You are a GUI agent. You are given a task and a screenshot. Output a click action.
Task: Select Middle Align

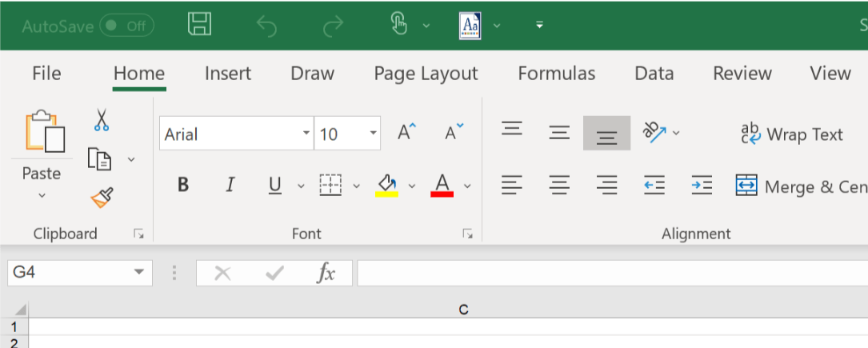(560, 133)
